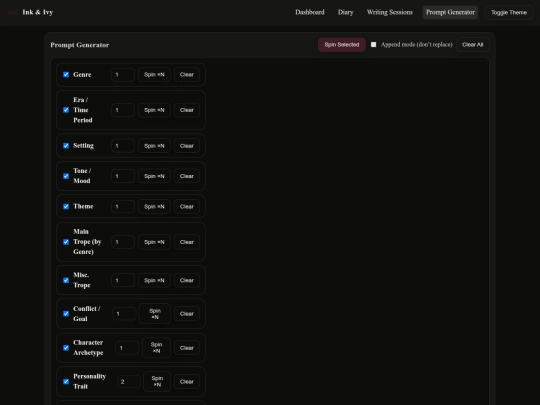Enable Append mode checkbox
540x405 pixels.
pyautogui.click(x=373, y=45)
